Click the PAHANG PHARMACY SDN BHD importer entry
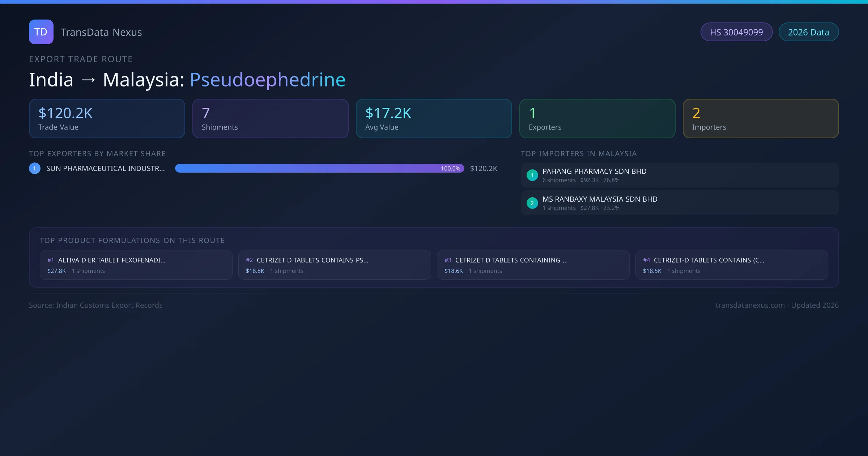Screen dimensions: 868x456 [x=679, y=175]
